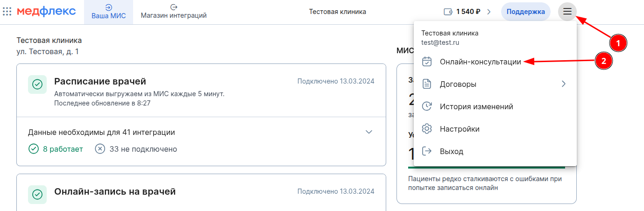Screen dimensions: 644x211
Task: Switch to the Ваша МИС tab
Action: [x=108, y=12]
